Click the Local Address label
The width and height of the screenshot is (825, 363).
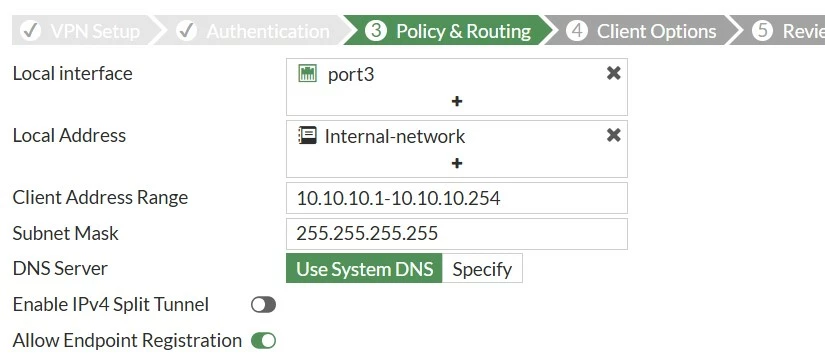tap(69, 135)
